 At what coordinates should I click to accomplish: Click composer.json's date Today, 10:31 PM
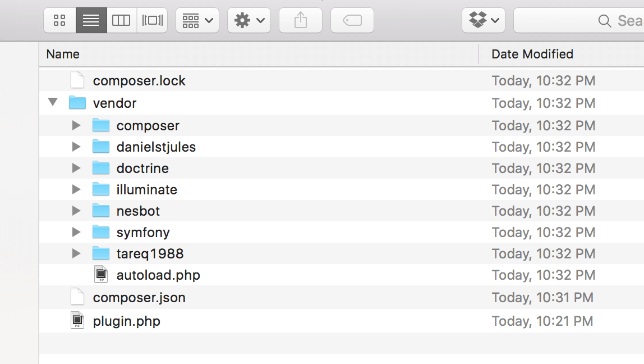542,297
